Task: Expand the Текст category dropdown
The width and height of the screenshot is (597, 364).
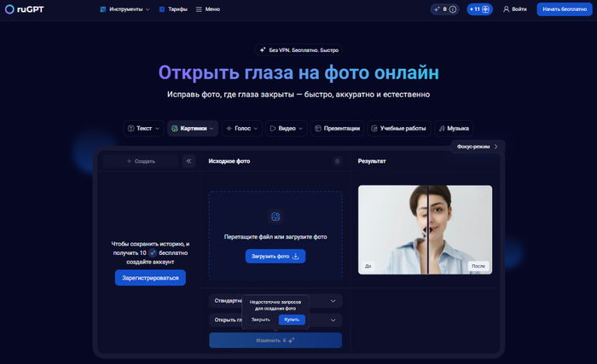Action: pyautogui.click(x=143, y=128)
